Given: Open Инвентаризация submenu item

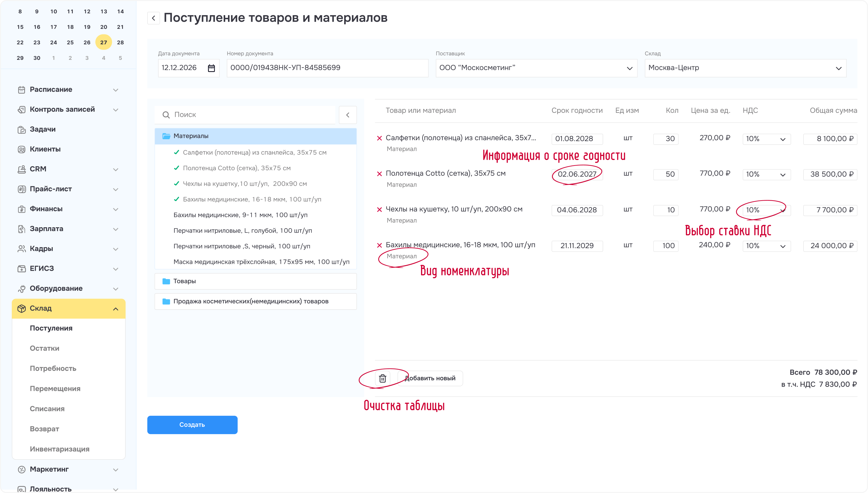Looking at the screenshot, I should pyautogui.click(x=59, y=449).
